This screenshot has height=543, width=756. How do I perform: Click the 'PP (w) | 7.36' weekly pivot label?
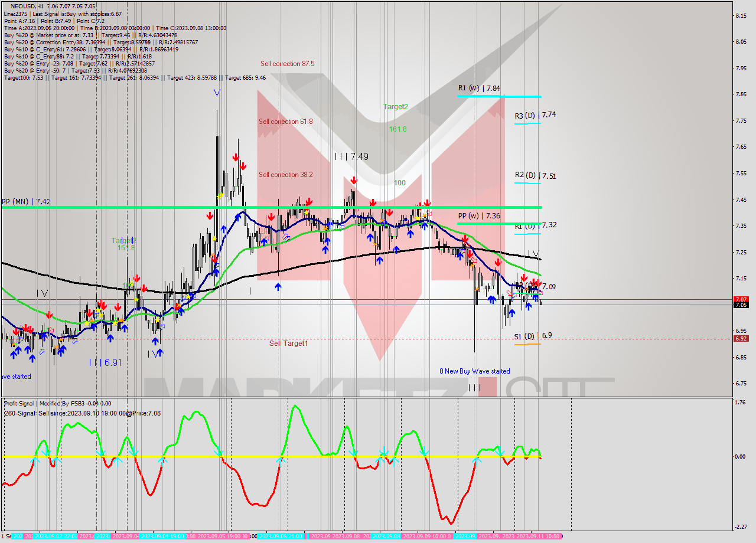pyautogui.click(x=479, y=216)
